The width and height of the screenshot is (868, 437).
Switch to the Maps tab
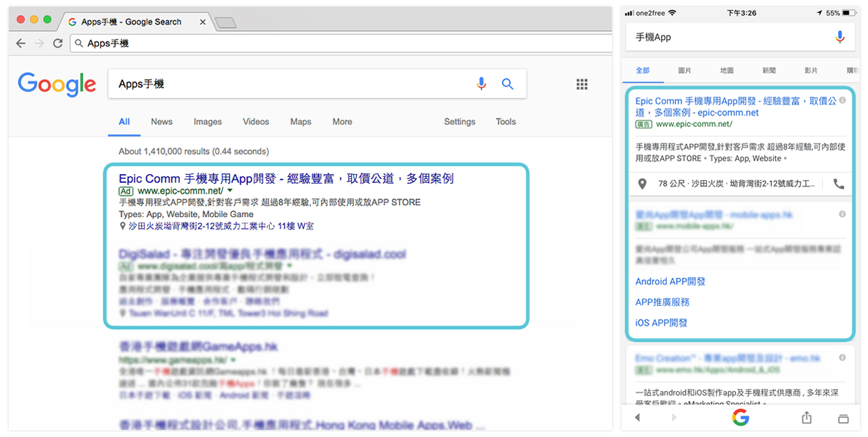[300, 122]
